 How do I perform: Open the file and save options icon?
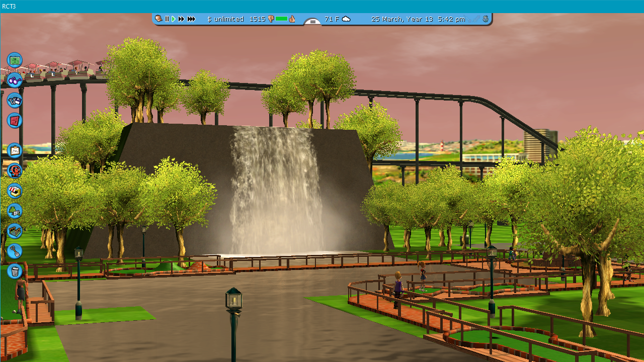(x=15, y=101)
